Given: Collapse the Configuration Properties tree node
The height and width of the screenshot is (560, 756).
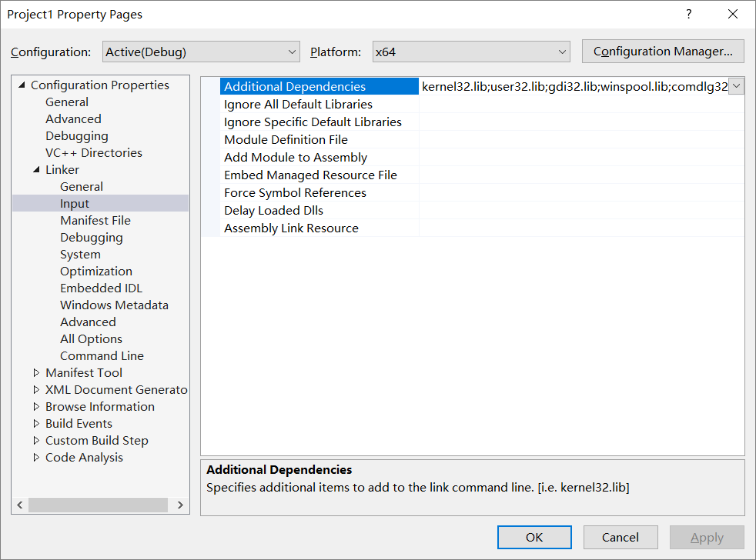Looking at the screenshot, I should coord(23,85).
